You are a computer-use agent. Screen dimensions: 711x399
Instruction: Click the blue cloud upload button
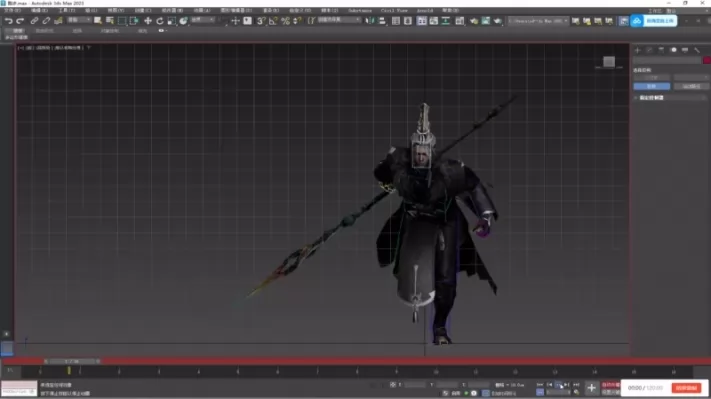pos(653,21)
